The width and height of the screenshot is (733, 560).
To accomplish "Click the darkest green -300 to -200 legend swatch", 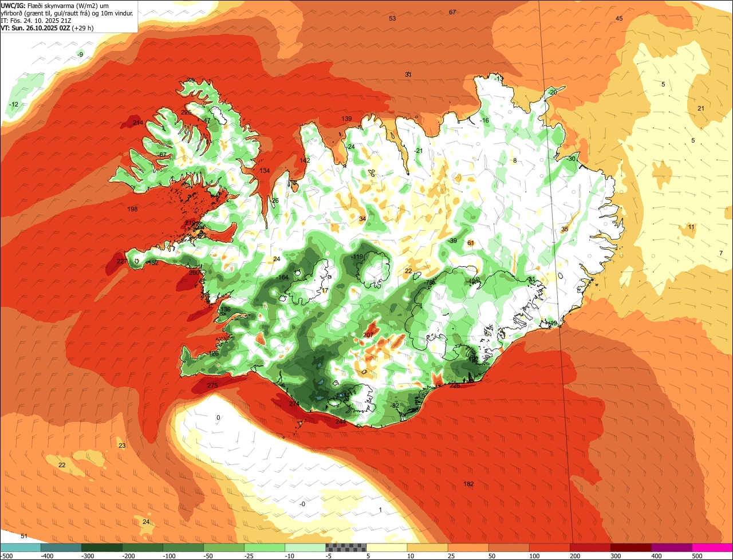I will click(102, 547).
